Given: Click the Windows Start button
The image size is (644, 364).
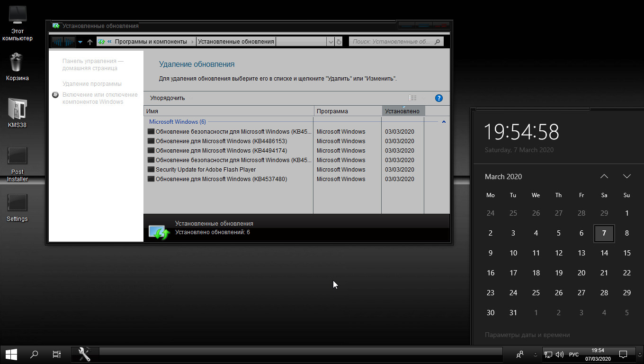Looking at the screenshot, I should (x=11, y=354).
